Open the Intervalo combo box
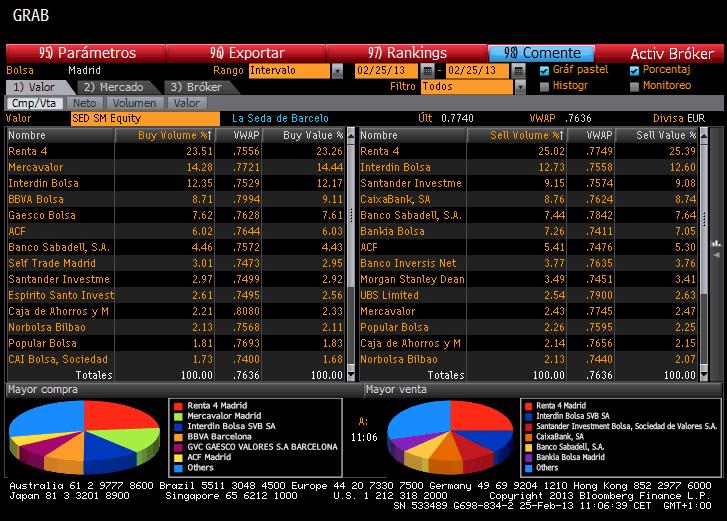The image size is (727, 521). [290, 71]
